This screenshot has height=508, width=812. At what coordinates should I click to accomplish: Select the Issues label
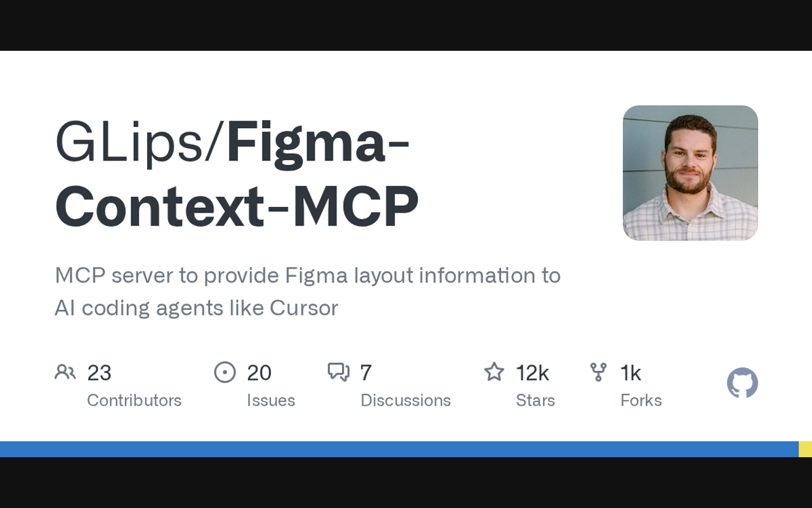click(x=271, y=401)
